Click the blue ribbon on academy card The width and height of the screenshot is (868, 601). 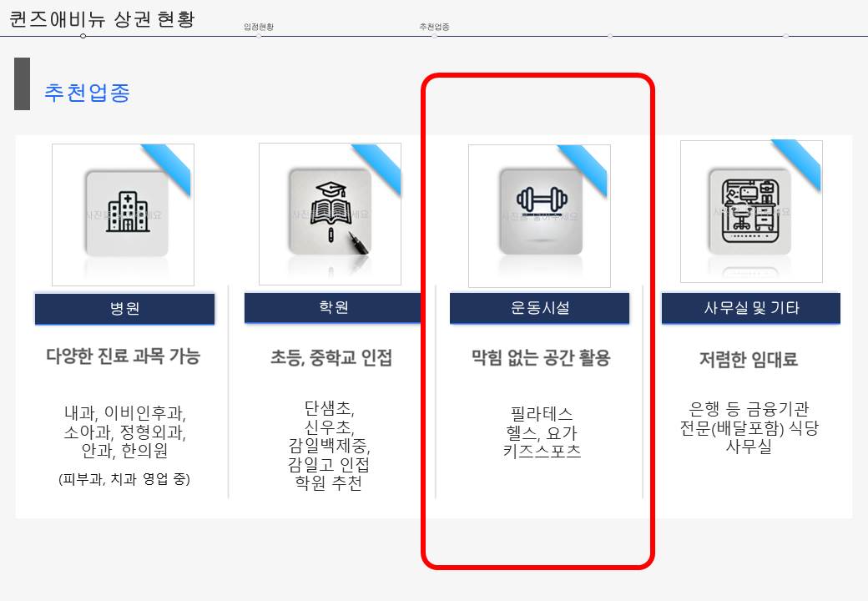tap(377, 167)
